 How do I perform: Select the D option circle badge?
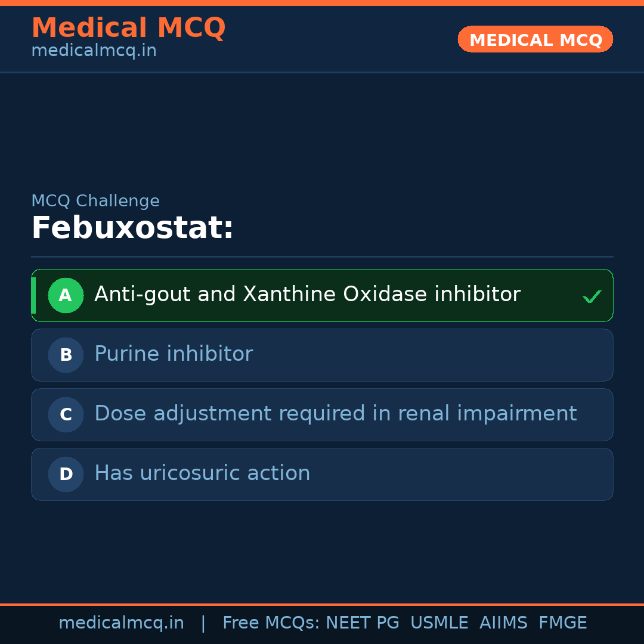pos(66,474)
